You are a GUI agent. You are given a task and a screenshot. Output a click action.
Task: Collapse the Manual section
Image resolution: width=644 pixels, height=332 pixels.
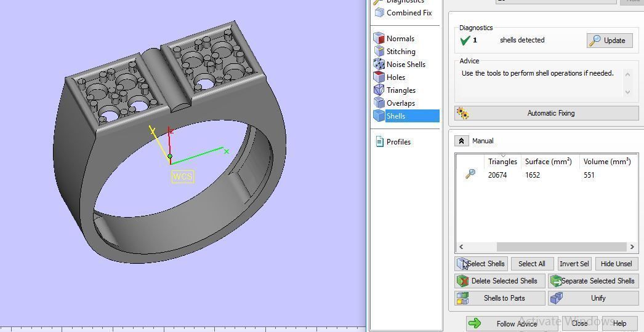click(461, 141)
